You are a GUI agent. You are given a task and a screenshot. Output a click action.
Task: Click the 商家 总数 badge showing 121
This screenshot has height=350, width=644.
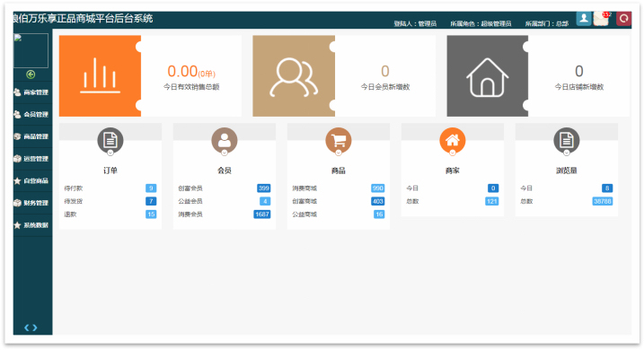point(492,201)
